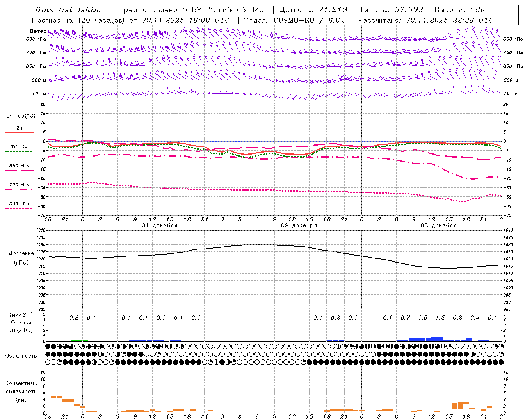The height and width of the screenshot is (420, 525).
Task: Click the 01 декабря date label
Action: (160, 226)
